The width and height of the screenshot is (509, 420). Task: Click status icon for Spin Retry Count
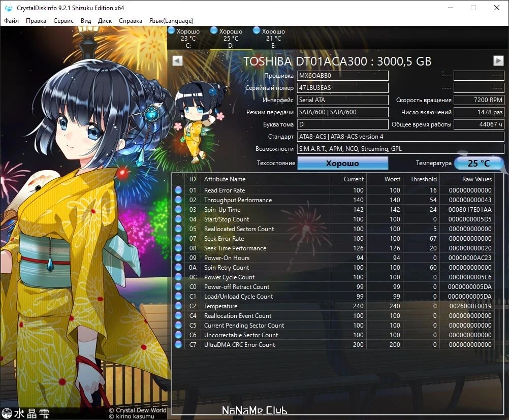(x=178, y=267)
